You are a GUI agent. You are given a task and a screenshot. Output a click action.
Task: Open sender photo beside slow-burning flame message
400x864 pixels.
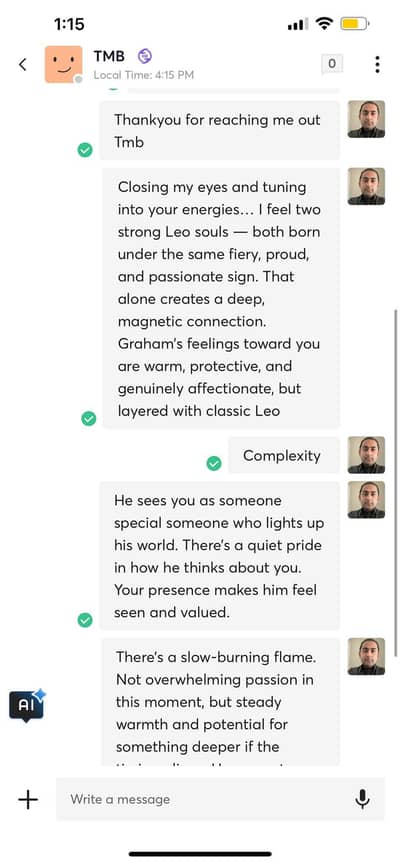point(366,656)
